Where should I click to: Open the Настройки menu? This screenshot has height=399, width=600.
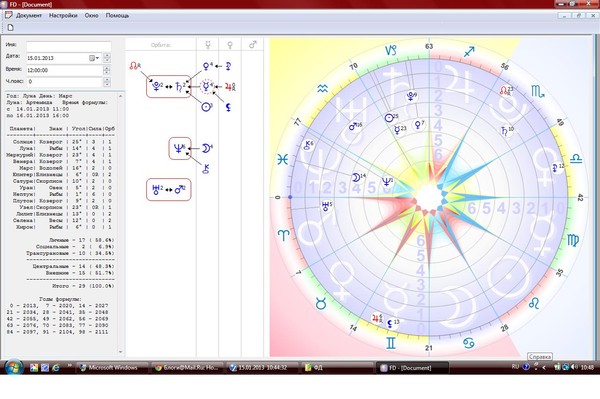click(x=63, y=16)
